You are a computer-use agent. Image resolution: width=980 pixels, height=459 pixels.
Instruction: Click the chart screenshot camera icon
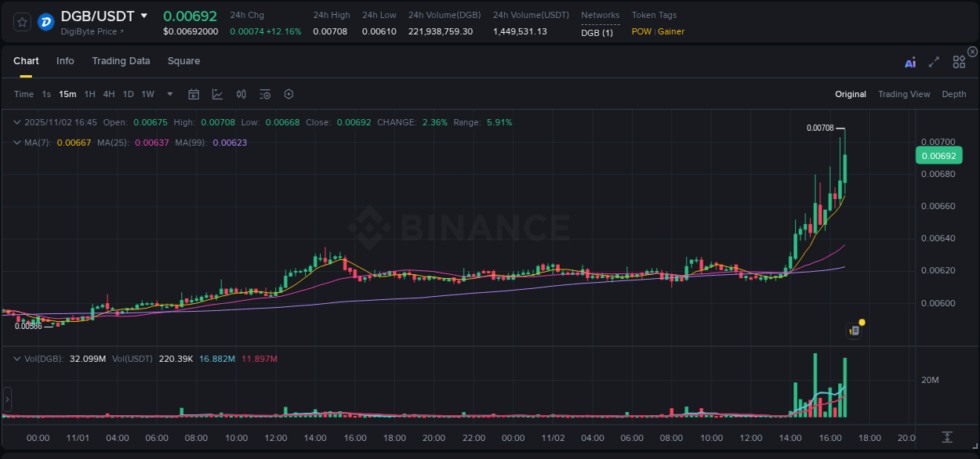point(855,330)
